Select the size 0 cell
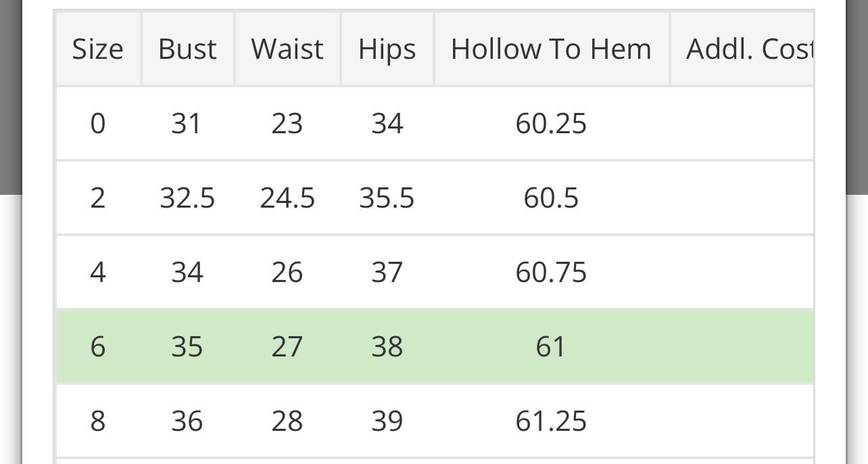The width and height of the screenshot is (868, 464). click(x=98, y=123)
